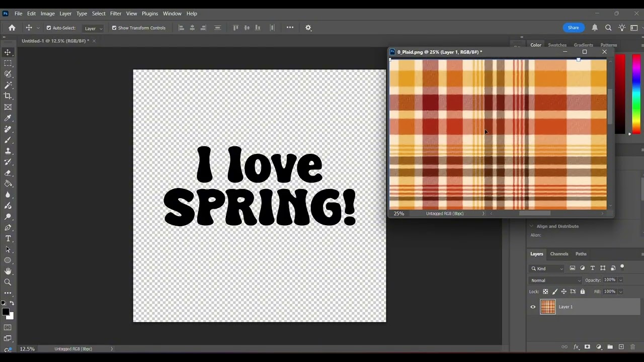Switch the foreground and background colors
This screenshot has width=644, height=362.
click(x=12, y=303)
